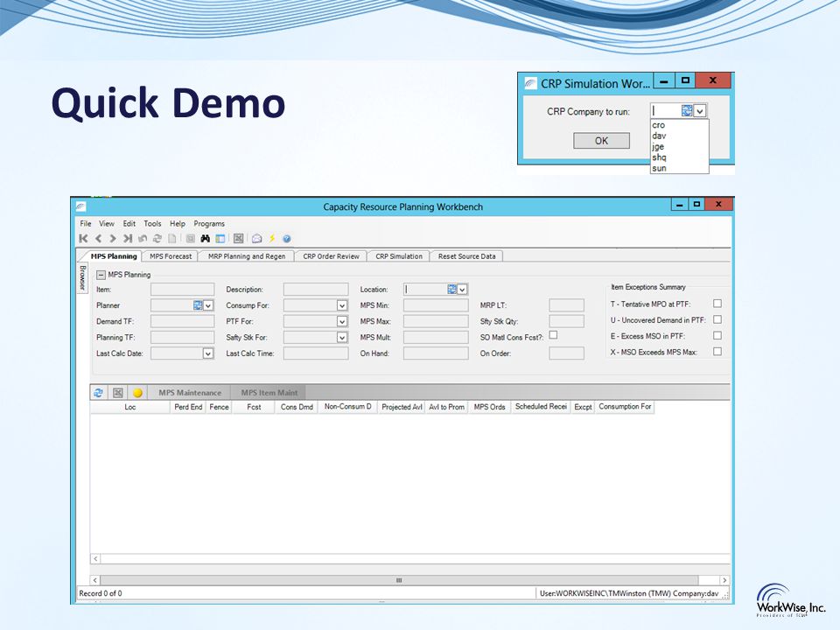The width and height of the screenshot is (840, 630).
Task: Jump to last record toolbar icon
Action: coord(128,238)
